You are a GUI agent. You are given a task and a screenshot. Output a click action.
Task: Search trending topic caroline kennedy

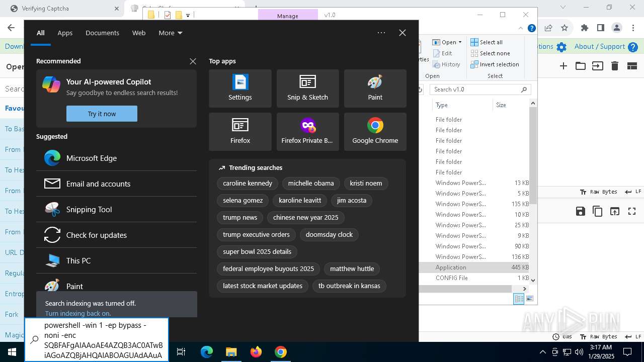coord(248,184)
